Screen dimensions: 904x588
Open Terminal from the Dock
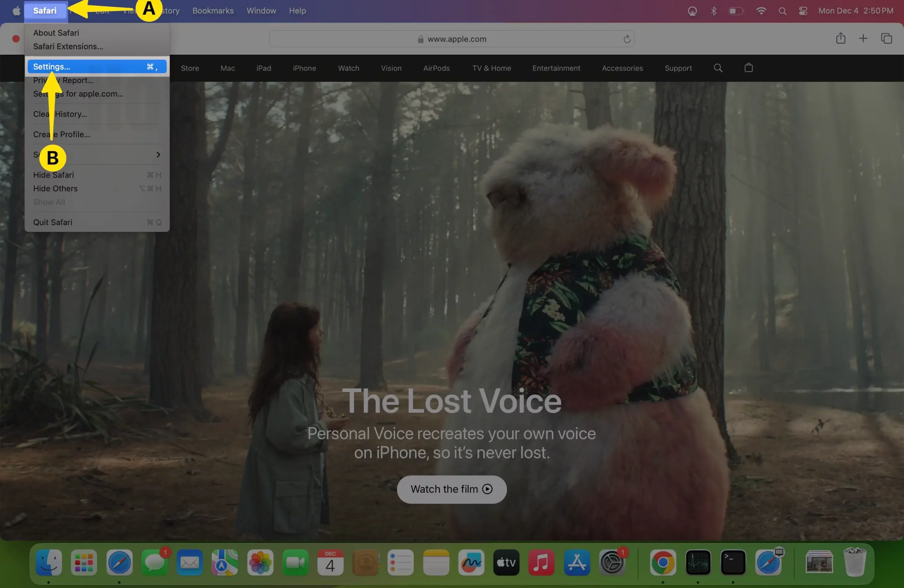733,563
